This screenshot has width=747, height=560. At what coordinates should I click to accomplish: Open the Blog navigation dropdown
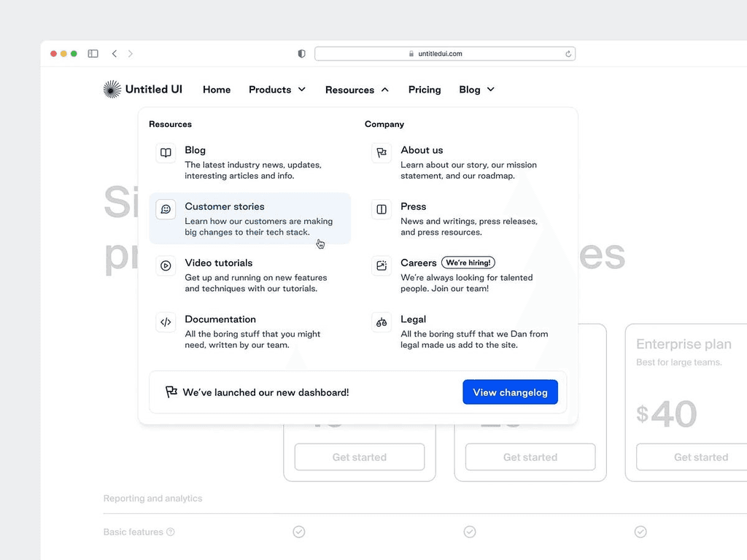476,90
